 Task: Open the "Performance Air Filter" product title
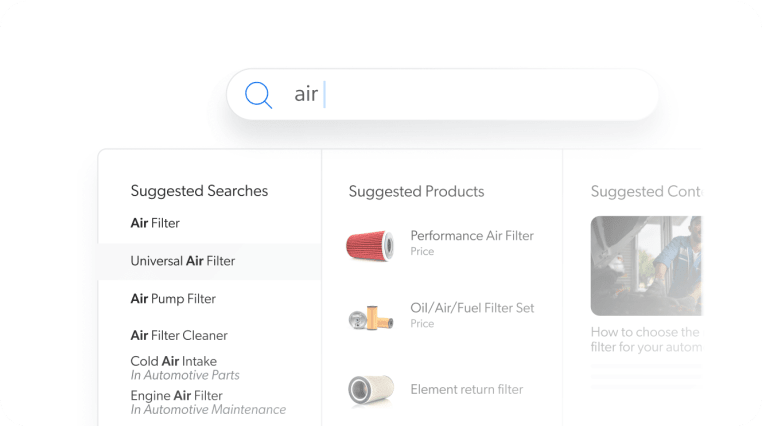coord(472,236)
